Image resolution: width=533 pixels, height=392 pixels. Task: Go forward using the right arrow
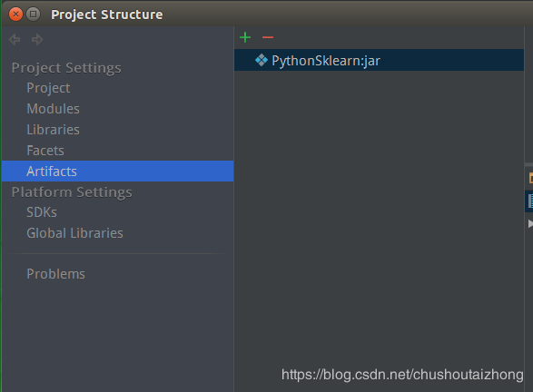tap(37, 39)
